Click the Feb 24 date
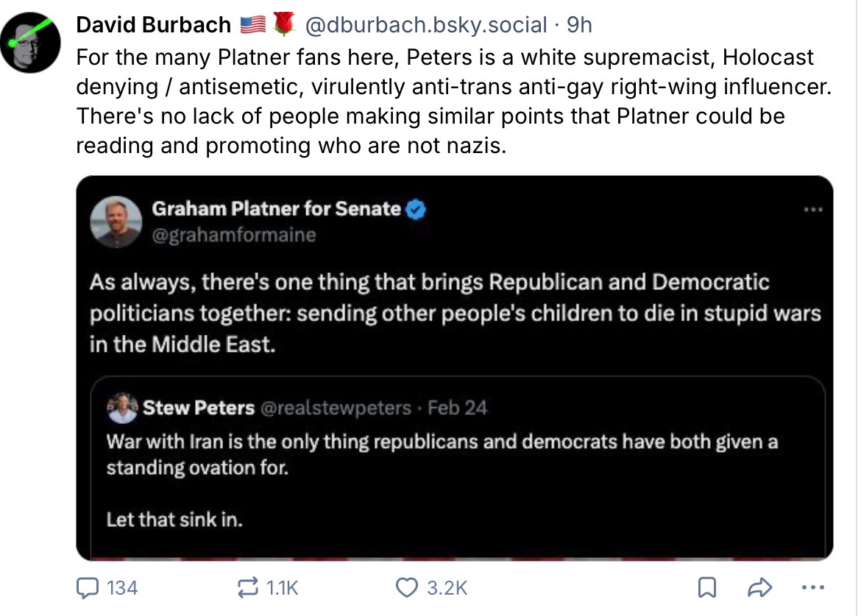Screen dimensions: 861x616 (458, 408)
